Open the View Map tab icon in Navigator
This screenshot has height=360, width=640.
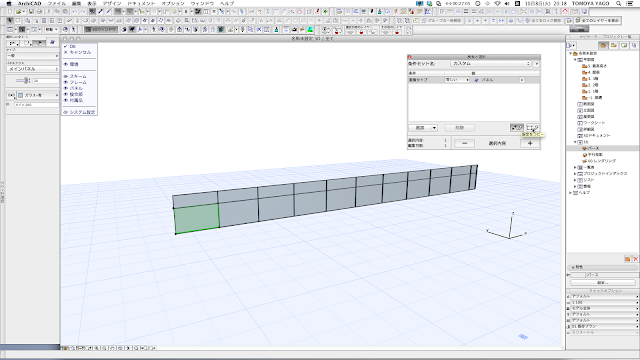613,45
